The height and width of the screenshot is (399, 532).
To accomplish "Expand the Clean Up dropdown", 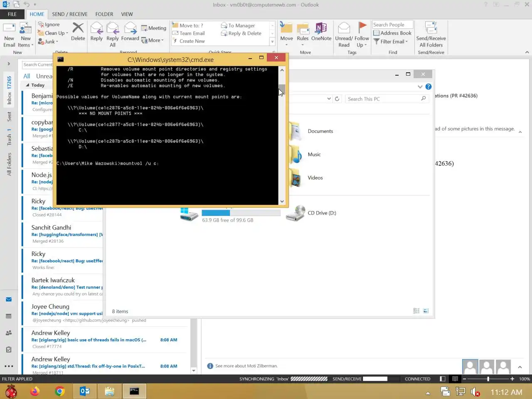I will coord(53,33).
